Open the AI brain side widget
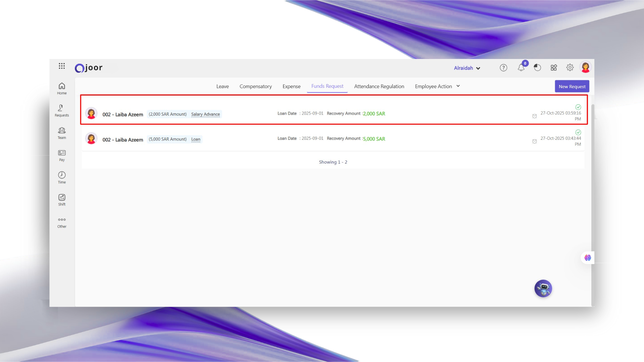644x362 pixels. coord(587,258)
